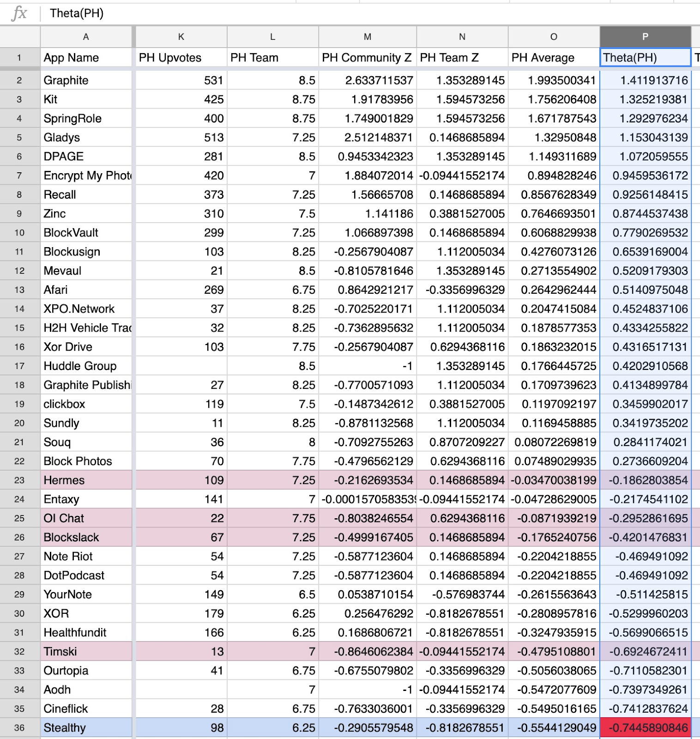Screen dimensions: 700x739
Task: Select the Graphite app name cell
Action: tap(86, 80)
